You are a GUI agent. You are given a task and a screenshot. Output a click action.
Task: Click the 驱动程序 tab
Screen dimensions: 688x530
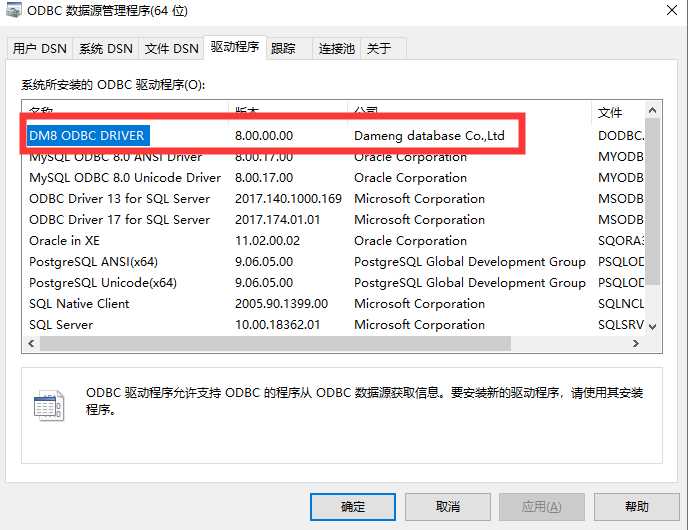click(x=235, y=47)
